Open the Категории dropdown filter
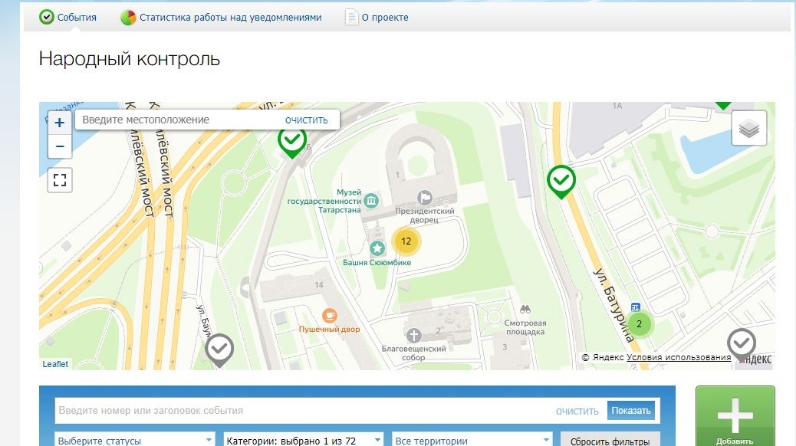 tap(303, 440)
